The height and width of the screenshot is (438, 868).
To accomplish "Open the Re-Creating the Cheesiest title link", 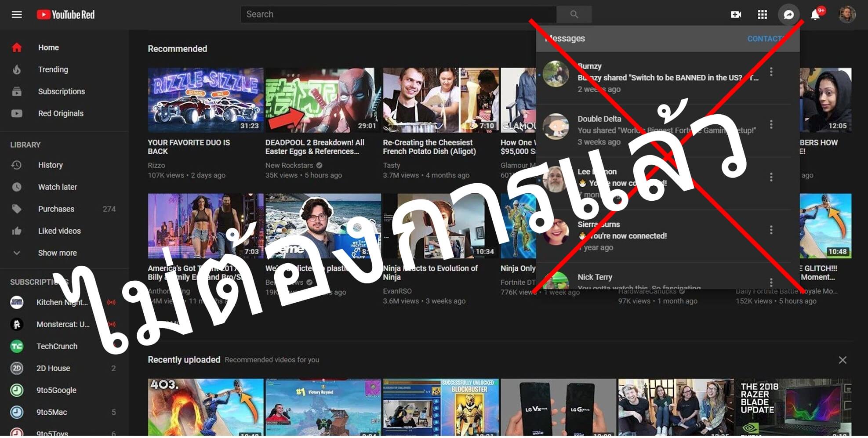I will pyautogui.click(x=429, y=147).
